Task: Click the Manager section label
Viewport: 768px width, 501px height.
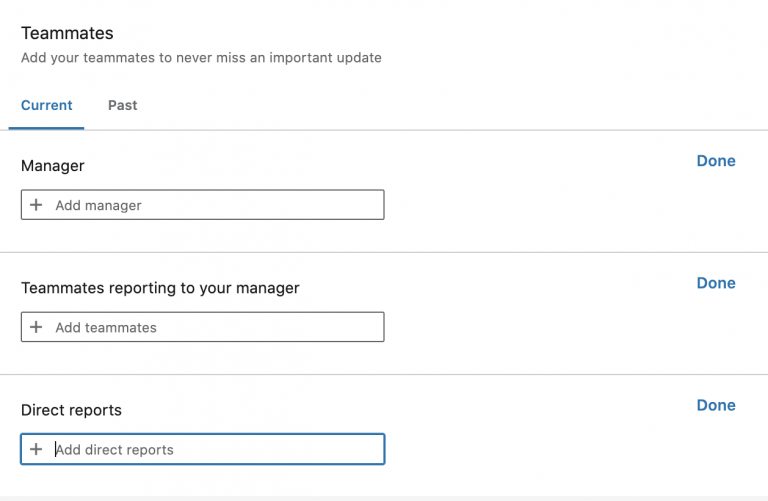Action: 52,166
